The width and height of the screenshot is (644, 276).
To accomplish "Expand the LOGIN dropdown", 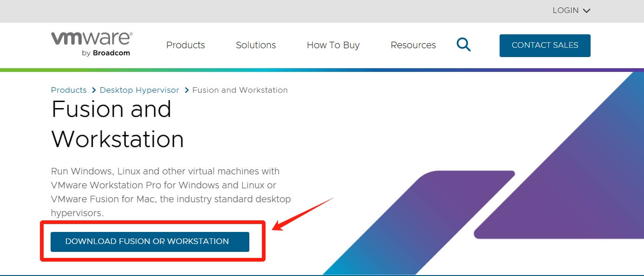I will (571, 10).
